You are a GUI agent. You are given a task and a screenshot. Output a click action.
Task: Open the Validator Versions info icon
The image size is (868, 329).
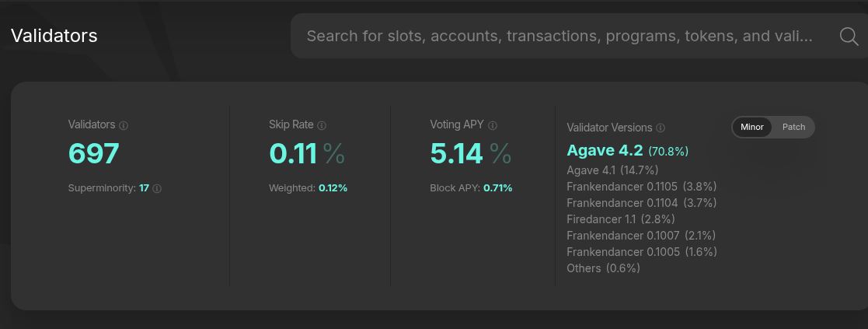pyautogui.click(x=661, y=128)
